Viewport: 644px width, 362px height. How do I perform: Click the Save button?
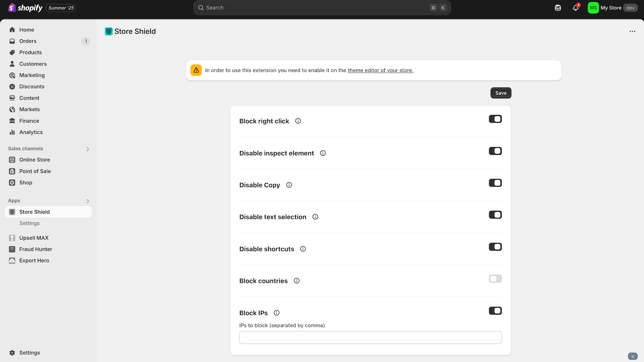click(x=501, y=93)
